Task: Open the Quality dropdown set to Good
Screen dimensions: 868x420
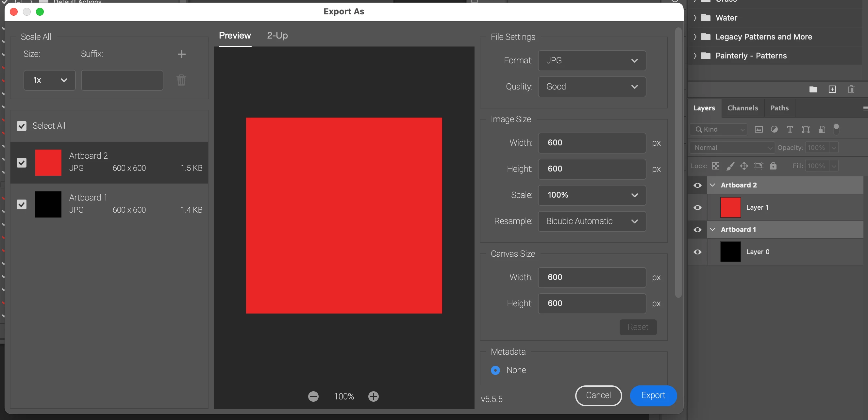Action: (592, 87)
